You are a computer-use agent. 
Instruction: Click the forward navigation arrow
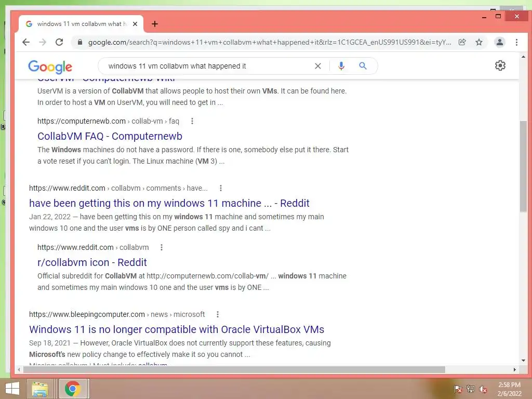[x=43, y=42]
